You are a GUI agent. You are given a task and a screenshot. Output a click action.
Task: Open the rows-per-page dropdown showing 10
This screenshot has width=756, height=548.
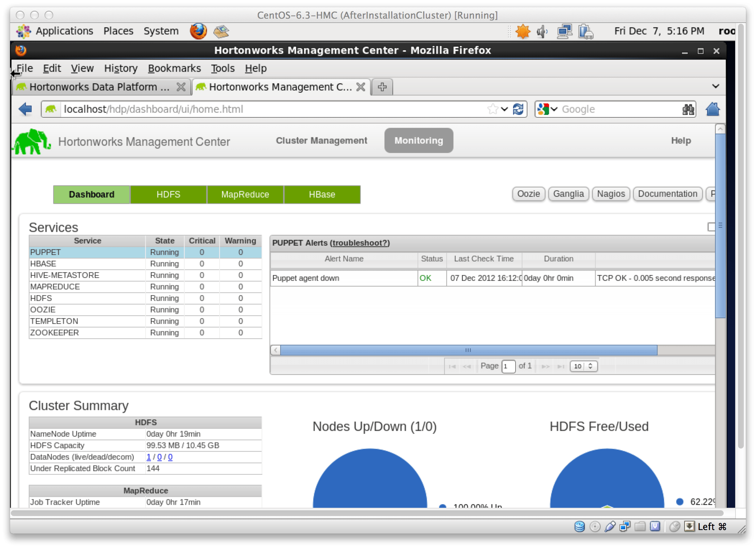coord(584,366)
